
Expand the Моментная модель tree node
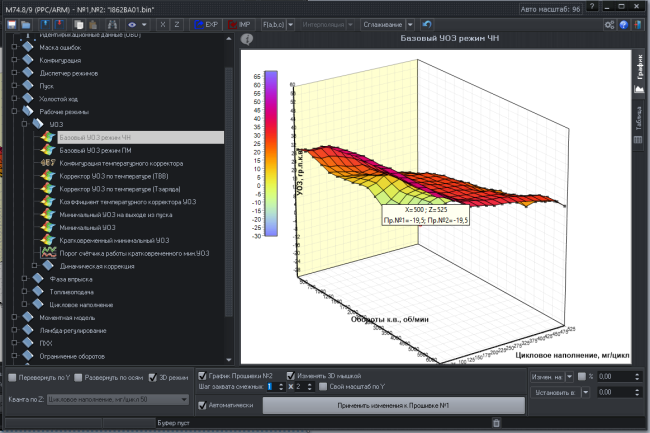15,317
